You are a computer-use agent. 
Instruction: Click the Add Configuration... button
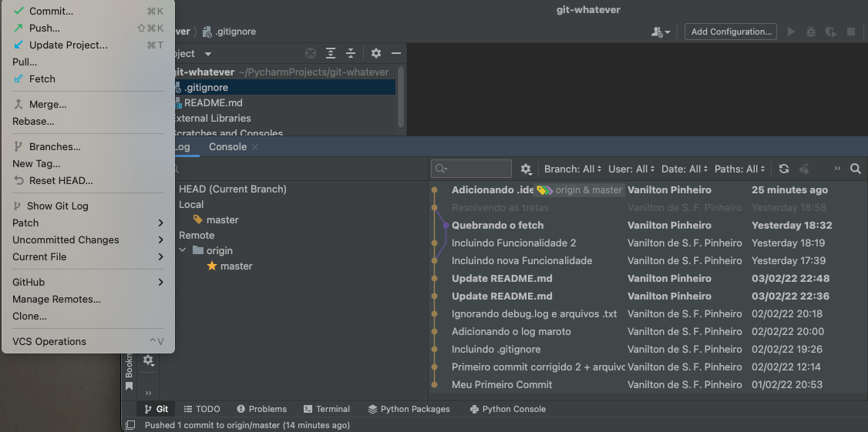(731, 32)
